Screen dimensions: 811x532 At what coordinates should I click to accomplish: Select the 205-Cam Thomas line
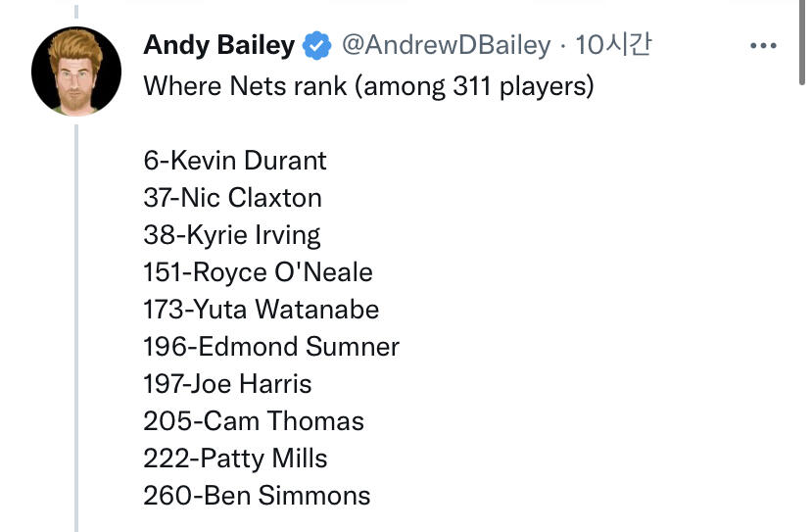tap(254, 421)
